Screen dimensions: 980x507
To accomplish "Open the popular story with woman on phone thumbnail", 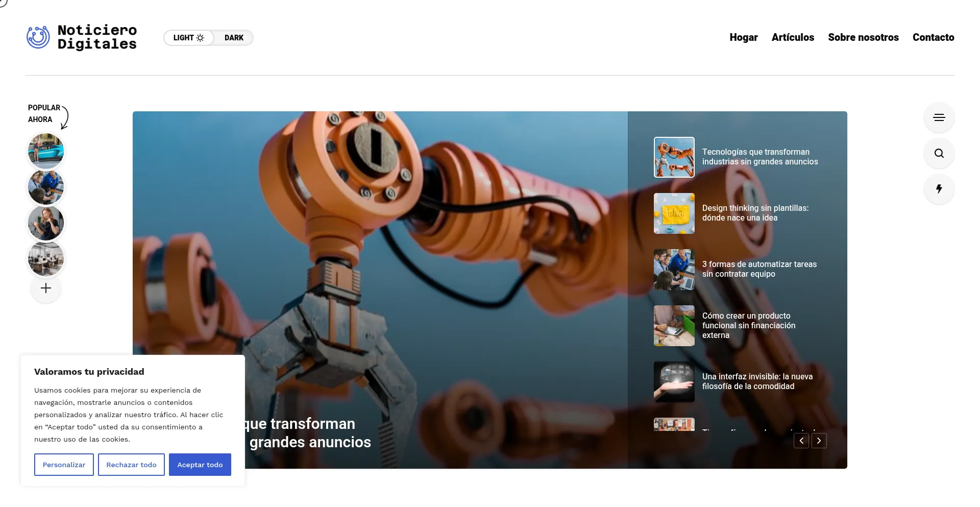I will coord(46,223).
